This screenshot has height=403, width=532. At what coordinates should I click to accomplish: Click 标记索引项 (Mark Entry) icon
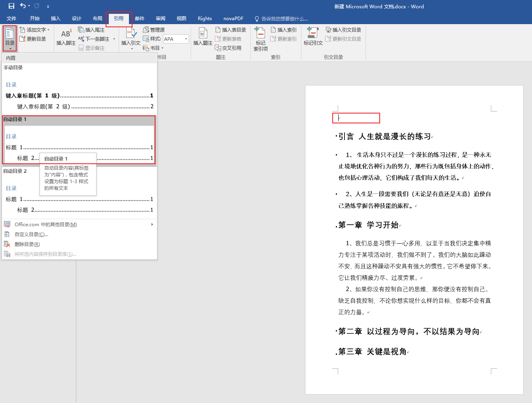pyautogui.click(x=261, y=39)
